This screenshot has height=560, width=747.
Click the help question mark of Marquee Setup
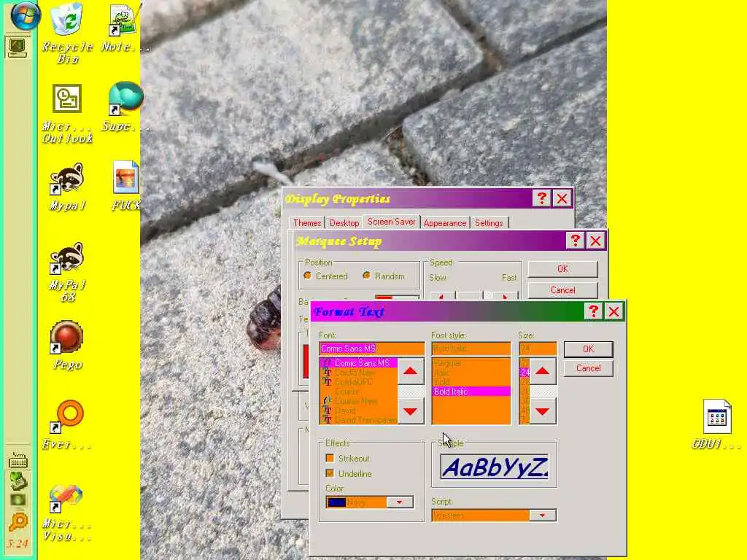[575, 240]
